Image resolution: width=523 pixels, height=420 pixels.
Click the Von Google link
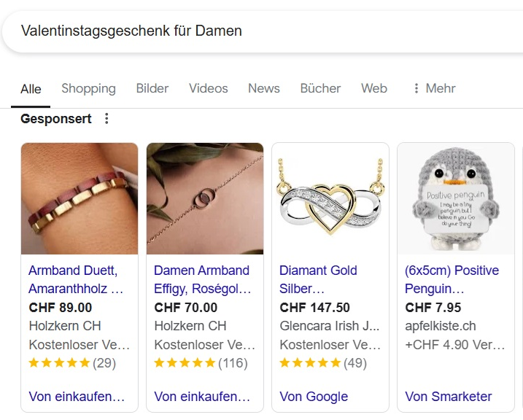click(314, 397)
